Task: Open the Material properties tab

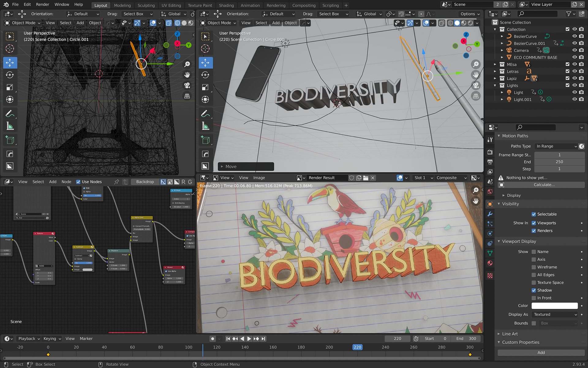Action: point(490,263)
